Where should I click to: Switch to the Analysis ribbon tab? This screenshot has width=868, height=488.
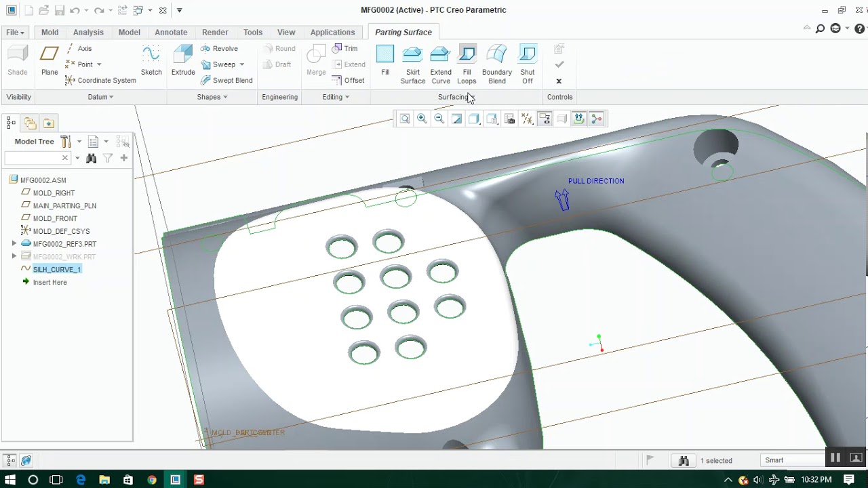pos(88,32)
